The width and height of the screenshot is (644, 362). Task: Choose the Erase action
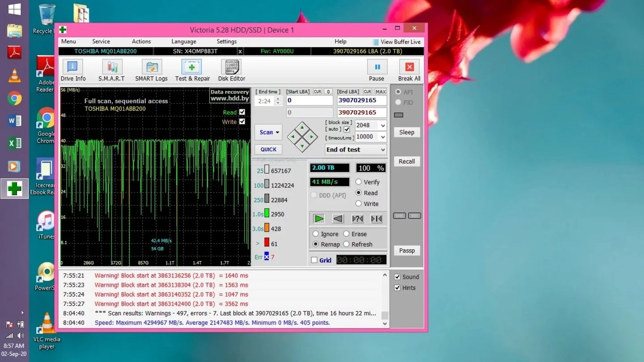click(346, 234)
